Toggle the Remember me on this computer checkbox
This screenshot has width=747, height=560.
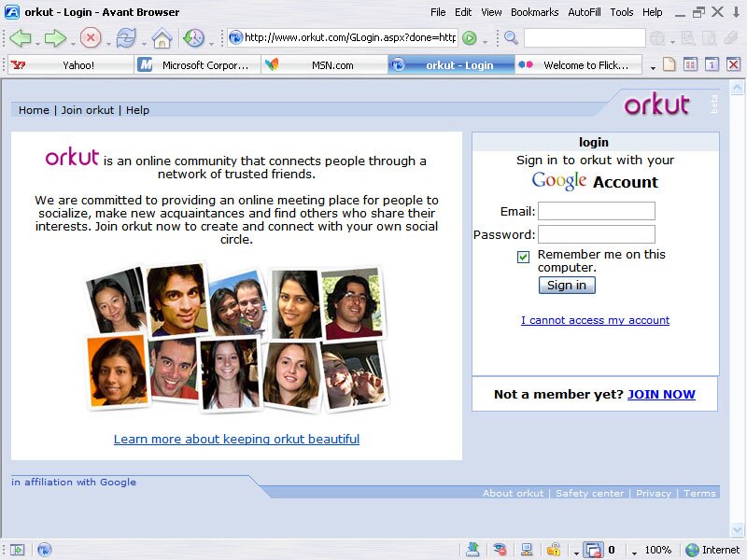[x=524, y=257]
